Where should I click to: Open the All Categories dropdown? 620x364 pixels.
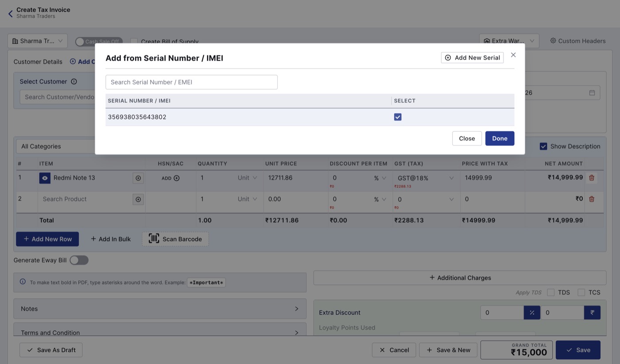55,146
